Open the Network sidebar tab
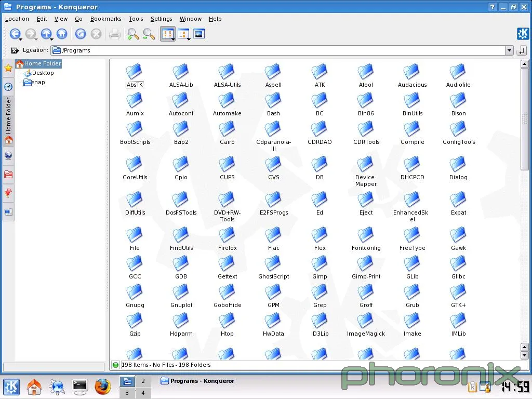This screenshot has height=399, width=532. 8,156
